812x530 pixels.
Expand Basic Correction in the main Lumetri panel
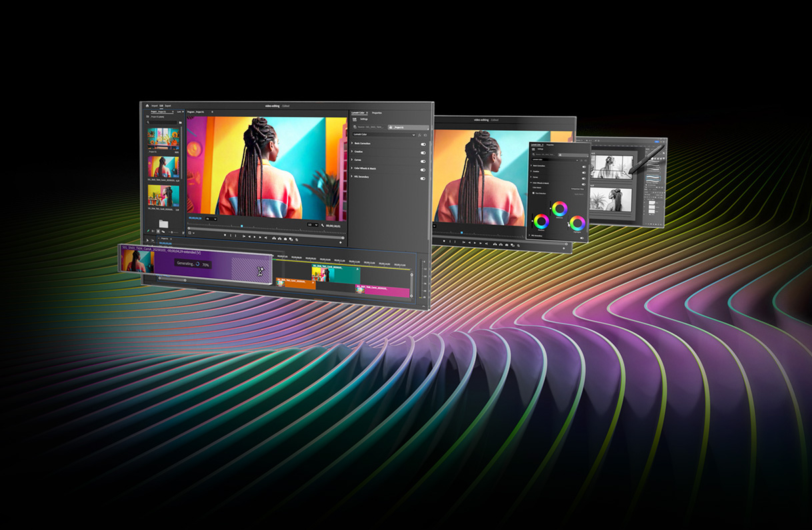tap(353, 143)
